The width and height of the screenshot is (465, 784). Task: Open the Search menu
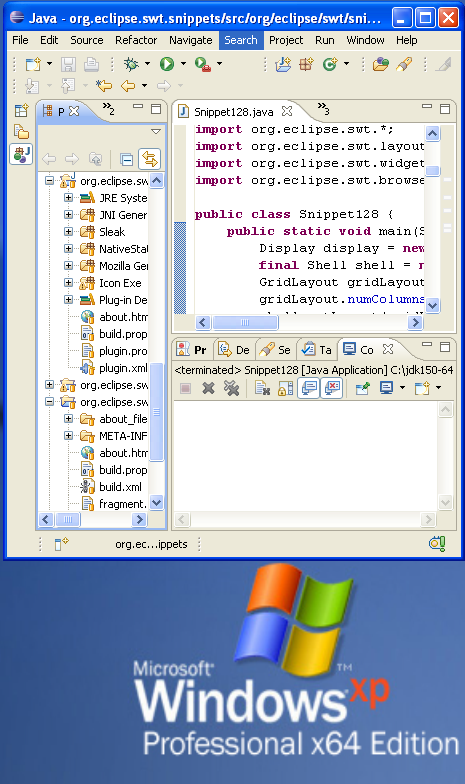click(x=241, y=40)
